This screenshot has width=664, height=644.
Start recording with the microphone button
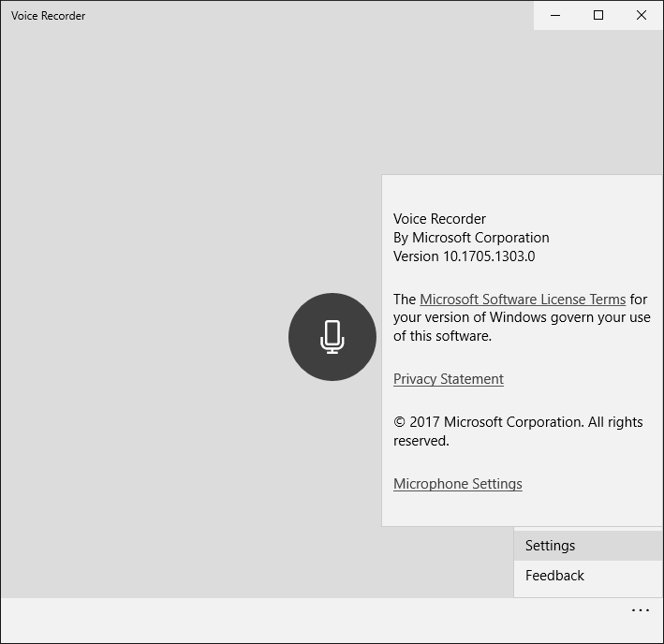click(x=332, y=337)
